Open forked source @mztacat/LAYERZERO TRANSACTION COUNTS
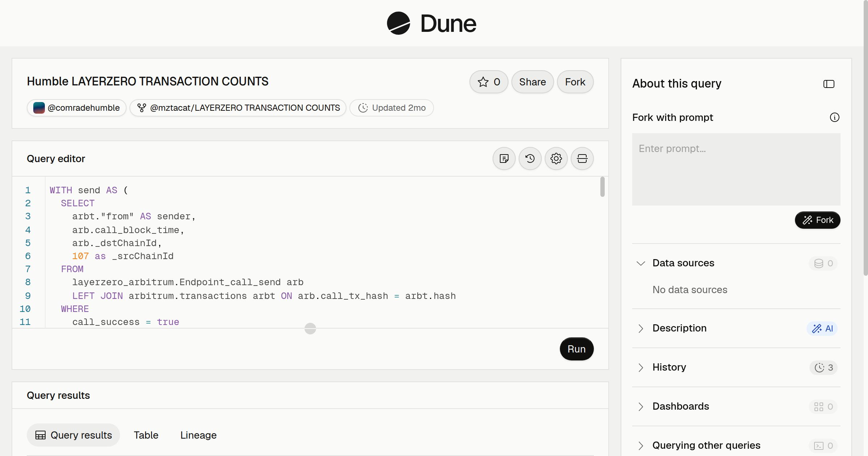This screenshot has width=868, height=456. click(238, 108)
